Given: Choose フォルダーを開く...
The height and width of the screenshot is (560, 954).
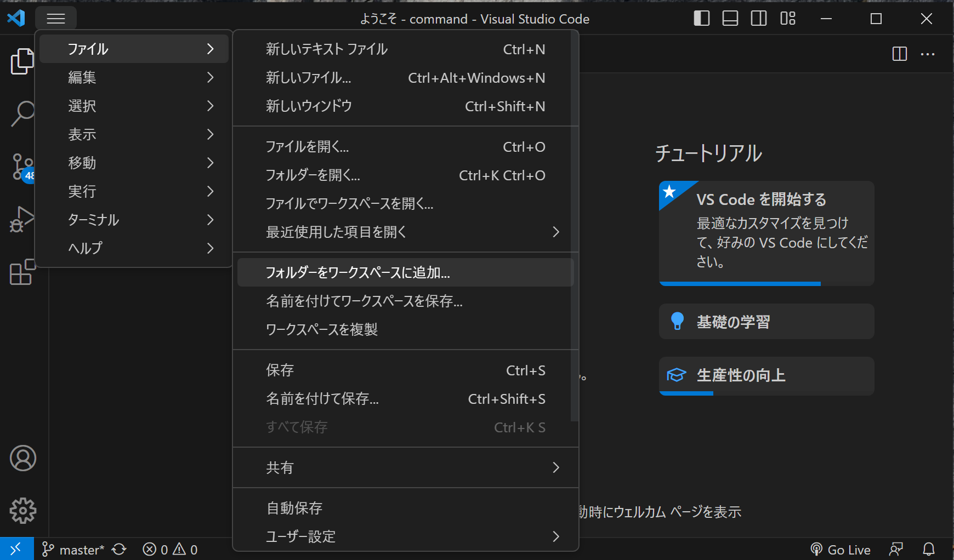Looking at the screenshot, I should pos(405,175).
